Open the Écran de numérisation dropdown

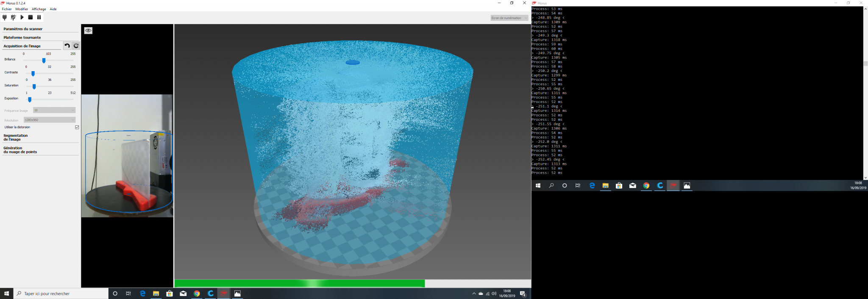509,18
